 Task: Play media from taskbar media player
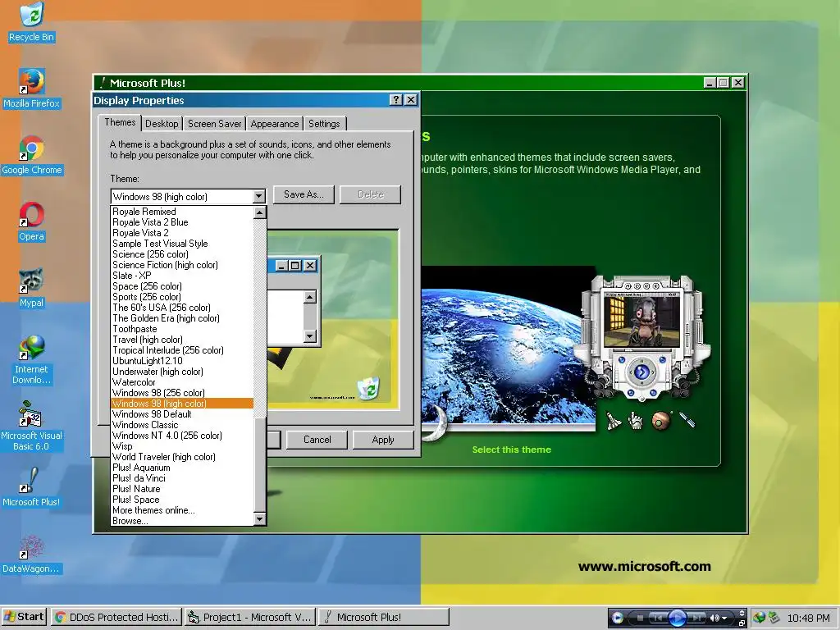point(677,618)
